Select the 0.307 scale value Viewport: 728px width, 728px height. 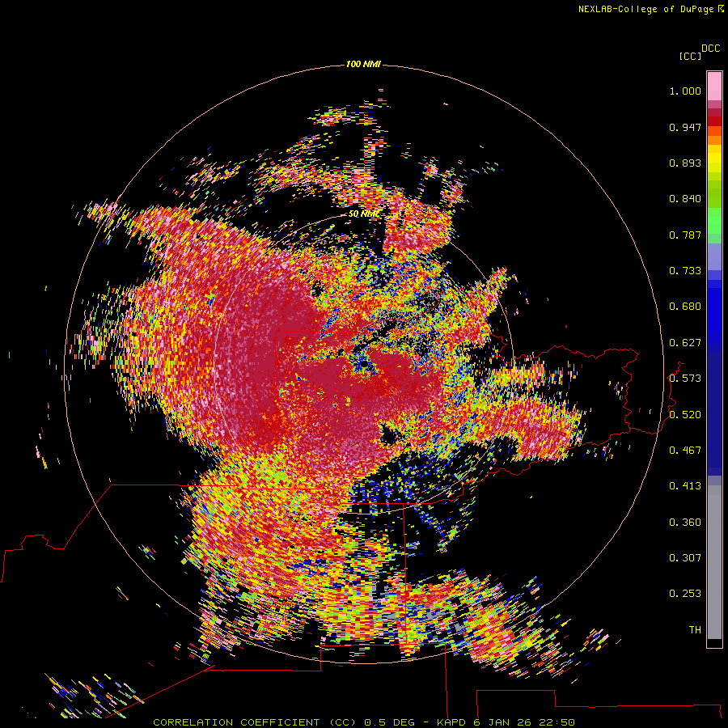[x=685, y=558]
